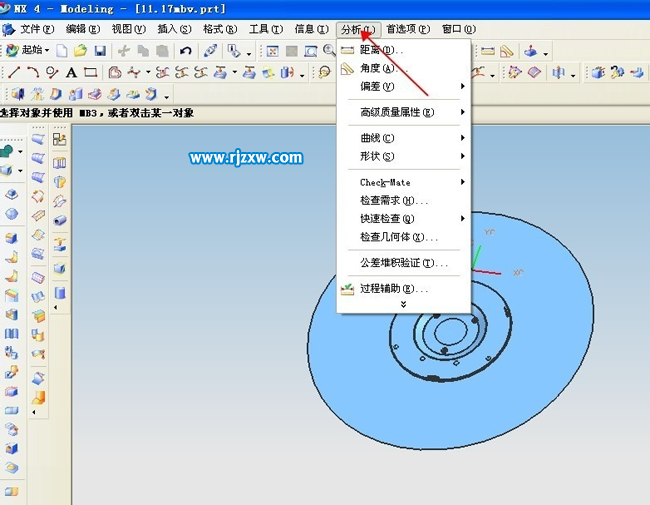Click the Open folder icon

(x=80, y=51)
